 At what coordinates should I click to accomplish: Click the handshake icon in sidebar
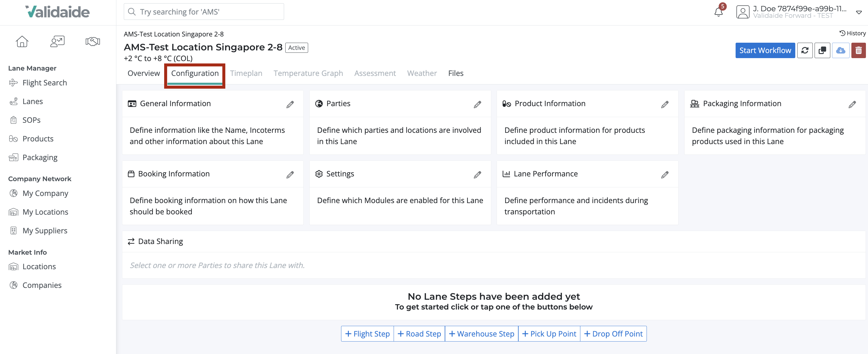pyautogui.click(x=93, y=42)
